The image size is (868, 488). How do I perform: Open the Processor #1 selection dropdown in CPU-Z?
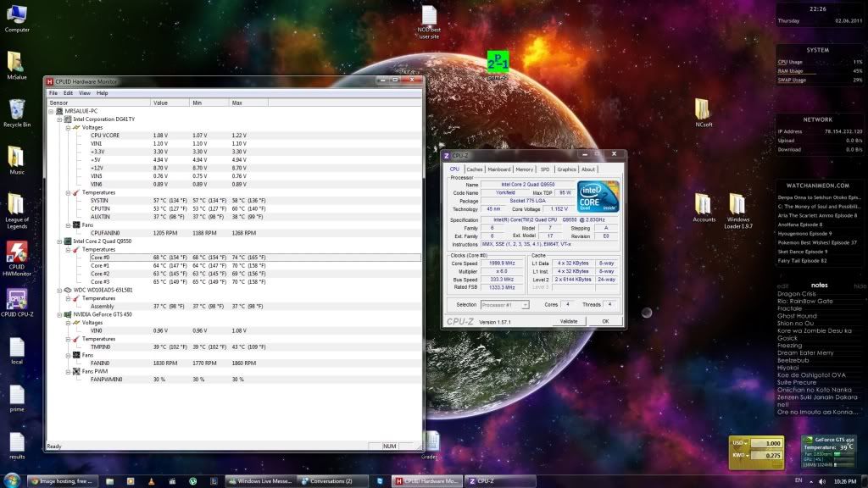pyautogui.click(x=525, y=305)
